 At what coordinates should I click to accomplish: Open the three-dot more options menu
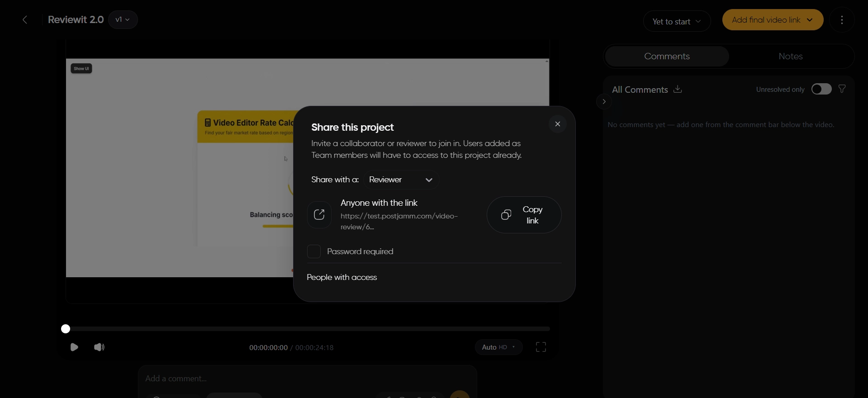click(x=842, y=20)
